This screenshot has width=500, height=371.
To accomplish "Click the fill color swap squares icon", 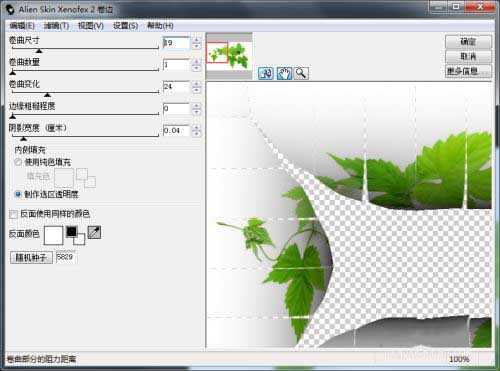I will pyautogui.click(x=86, y=178).
